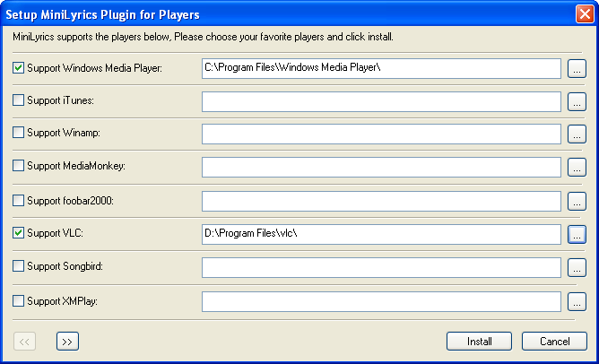599x364 pixels.
Task: Turn on Support Songbird checkbox
Action: coord(18,266)
